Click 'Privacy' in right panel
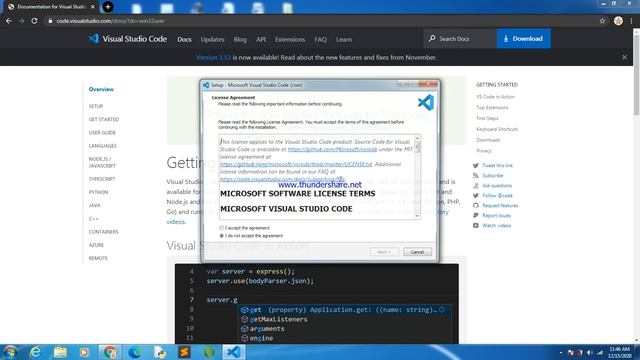 coord(484,151)
